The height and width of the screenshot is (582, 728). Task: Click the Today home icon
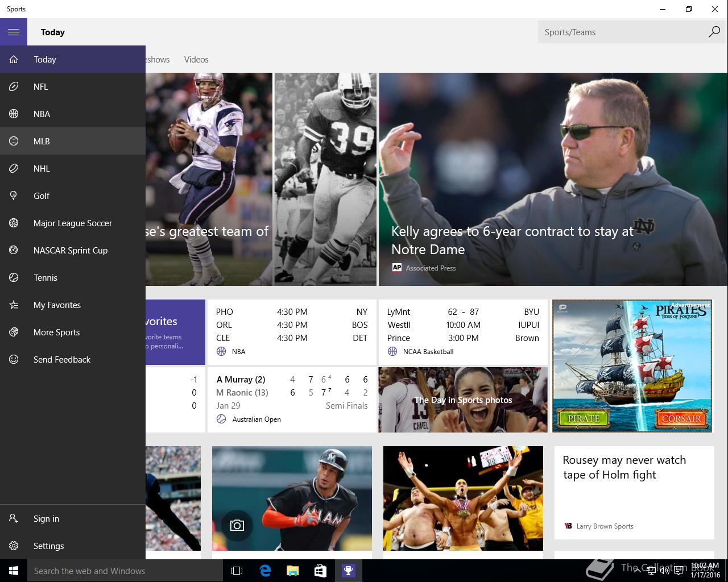pyautogui.click(x=14, y=59)
